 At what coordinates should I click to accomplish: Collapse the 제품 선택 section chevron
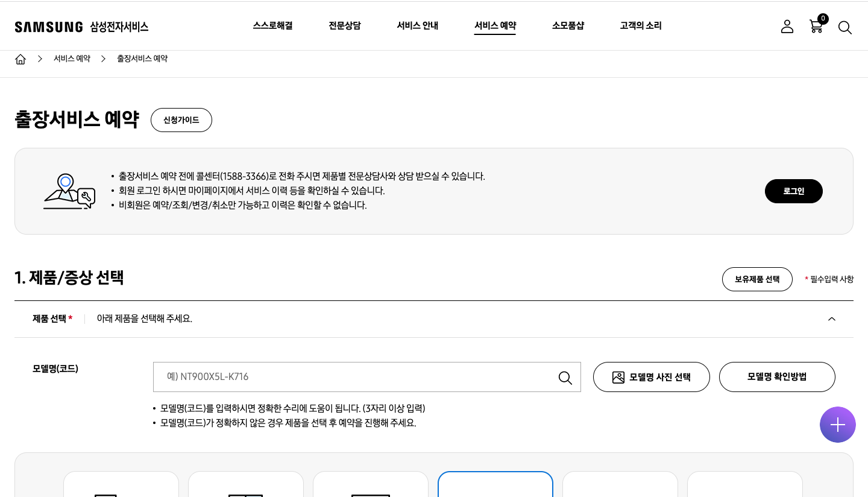(832, 319)
